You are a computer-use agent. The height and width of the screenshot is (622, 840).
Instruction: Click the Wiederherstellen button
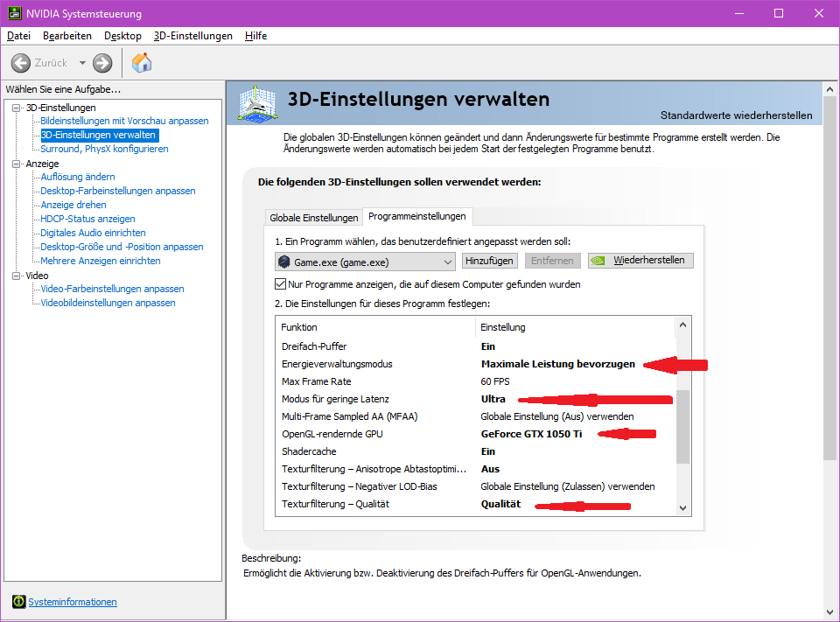[640, 261]
